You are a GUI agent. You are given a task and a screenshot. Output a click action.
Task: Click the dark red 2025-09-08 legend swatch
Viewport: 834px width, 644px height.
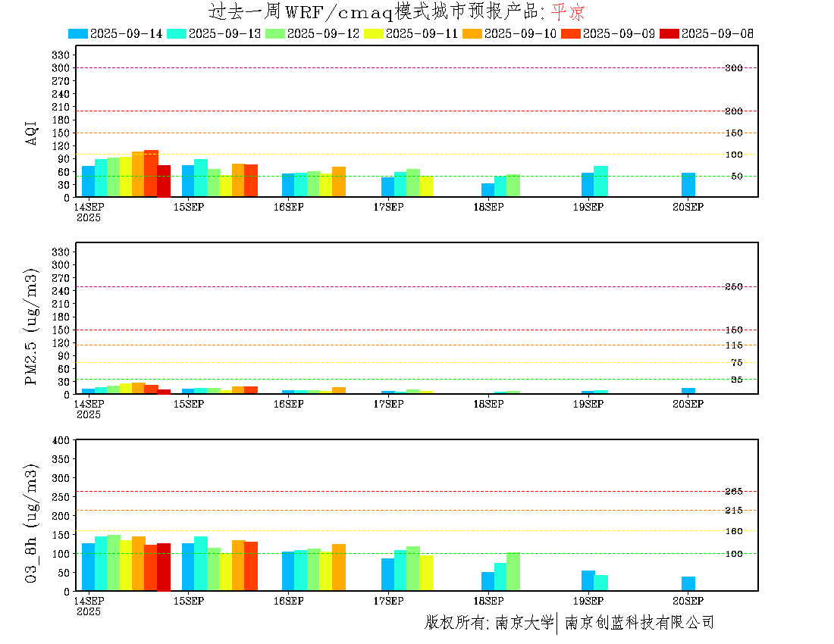coord(669,33)
